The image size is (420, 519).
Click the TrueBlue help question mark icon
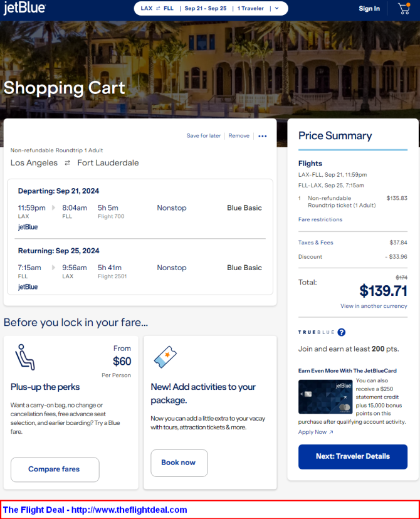pos(342,332)
